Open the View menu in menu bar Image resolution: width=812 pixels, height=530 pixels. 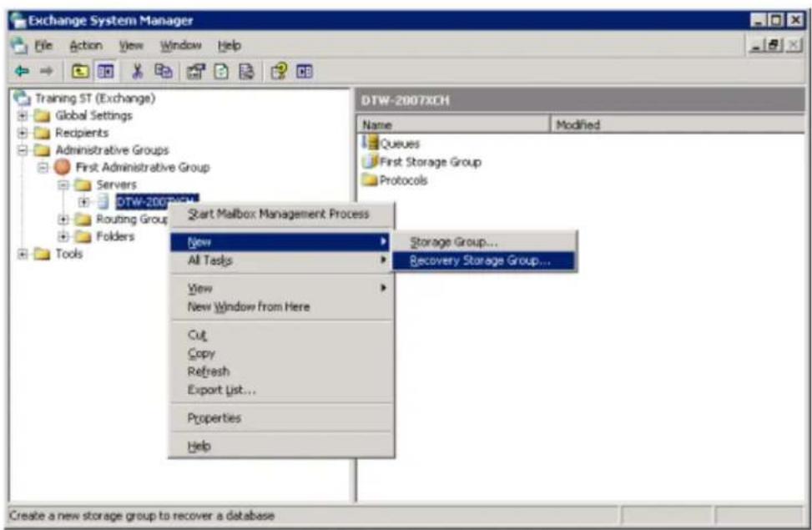click(x=131, y=46)
